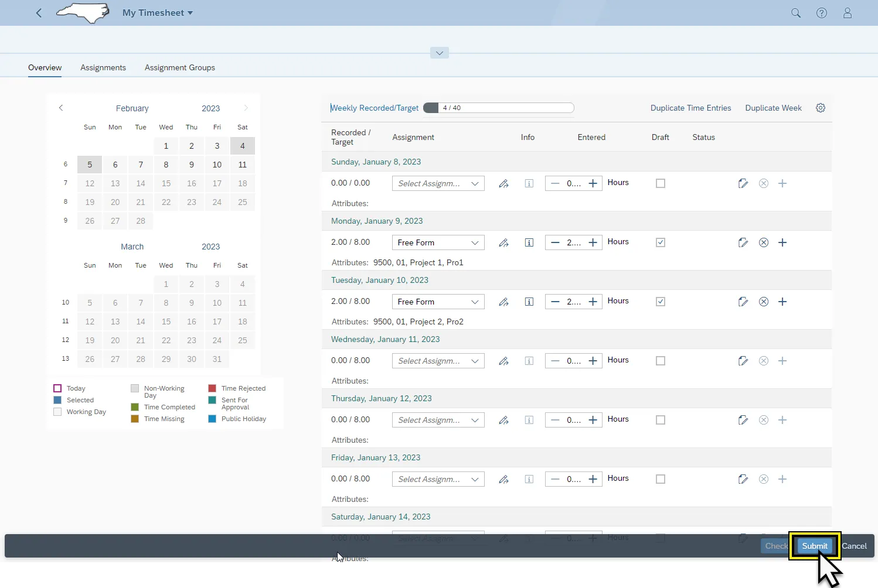
Task: Select February 8 in the calendar
Action: click(166, 165)
